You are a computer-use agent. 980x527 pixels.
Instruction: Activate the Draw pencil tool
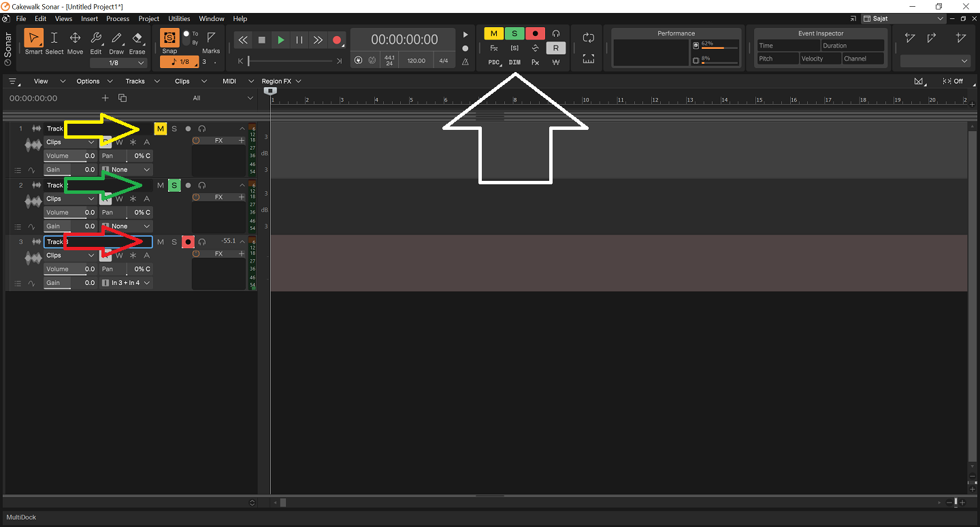click(116, 41)
